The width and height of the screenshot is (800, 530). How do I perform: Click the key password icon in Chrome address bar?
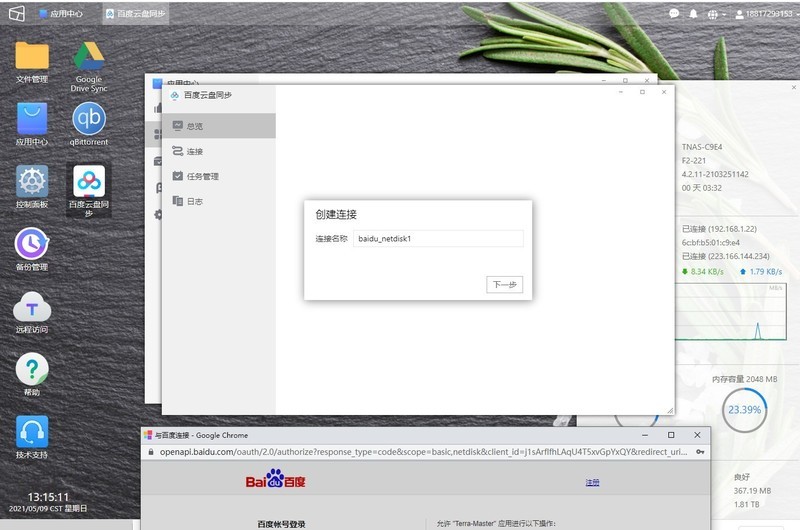700,452
